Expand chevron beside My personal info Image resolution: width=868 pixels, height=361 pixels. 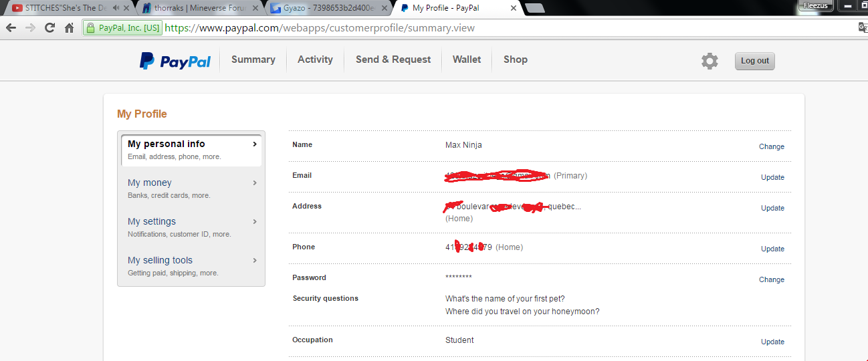pos(255,144)
